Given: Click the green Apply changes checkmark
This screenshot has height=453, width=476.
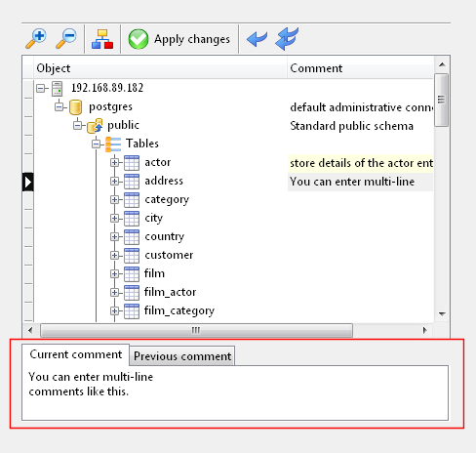Looking at the screenshot, I should tap(139, 39).
